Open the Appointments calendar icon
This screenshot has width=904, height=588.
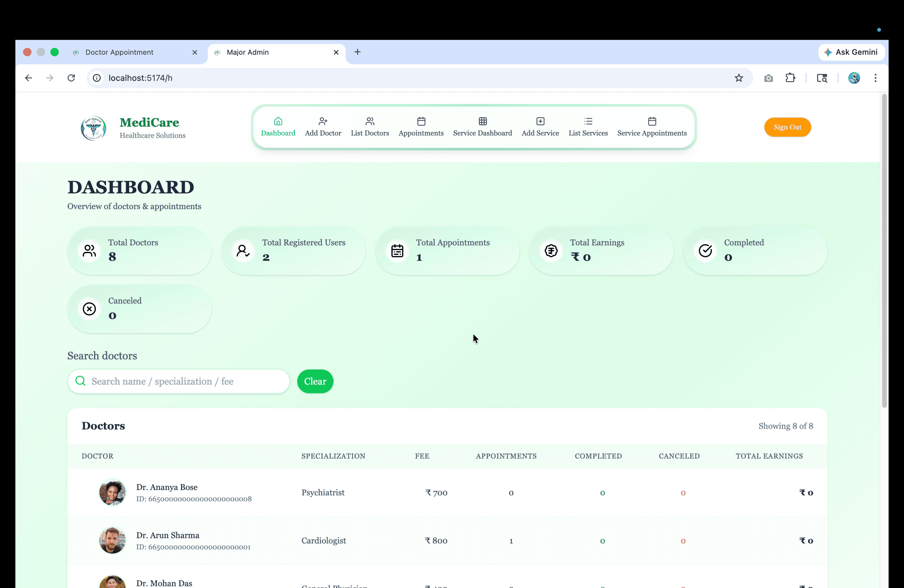[421, 121]
